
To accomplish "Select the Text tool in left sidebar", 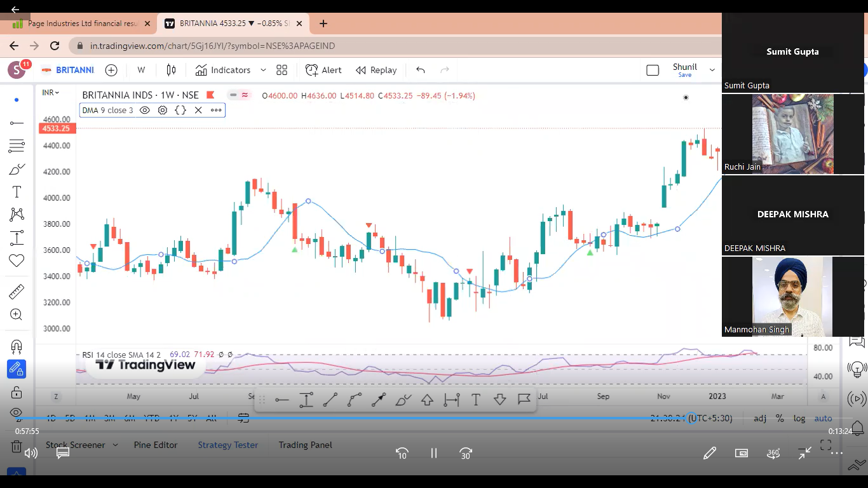I will coord(17,192).
